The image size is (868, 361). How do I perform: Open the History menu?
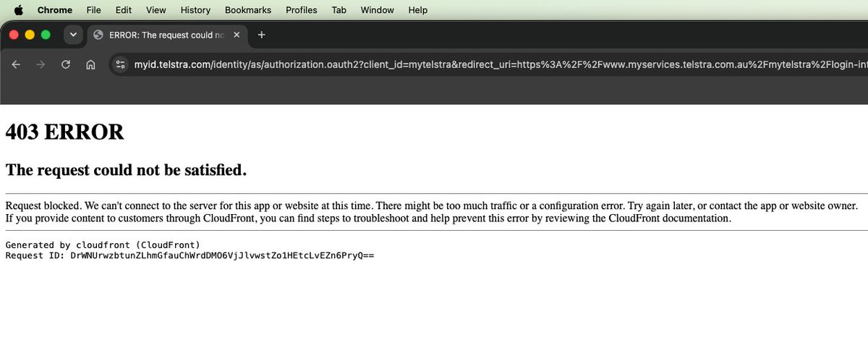pos(195,10)
